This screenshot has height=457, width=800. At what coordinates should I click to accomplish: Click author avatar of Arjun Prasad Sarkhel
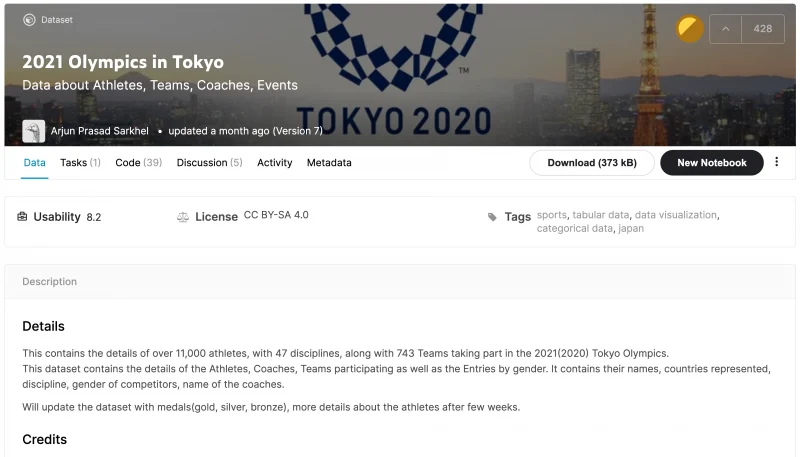click(33, 131)
